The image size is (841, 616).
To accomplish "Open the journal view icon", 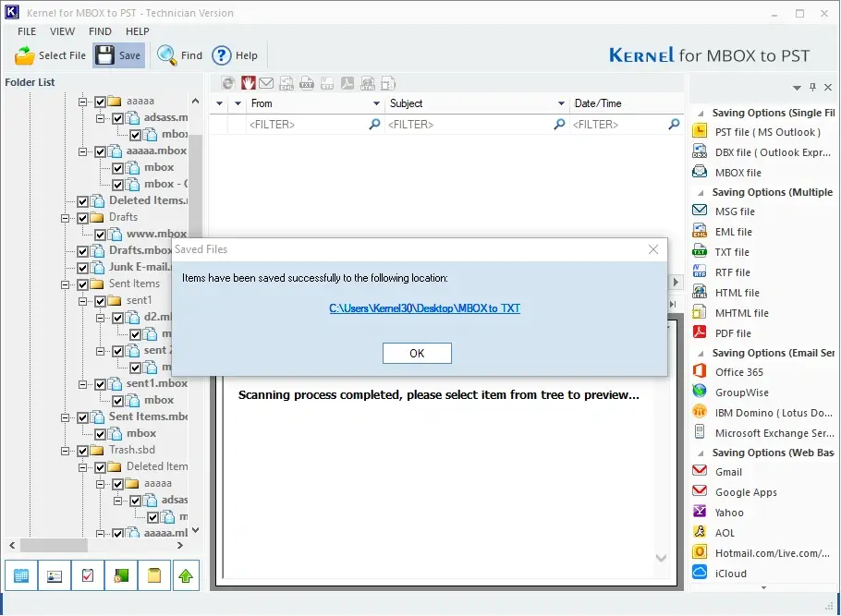I will tap(121, 575).
